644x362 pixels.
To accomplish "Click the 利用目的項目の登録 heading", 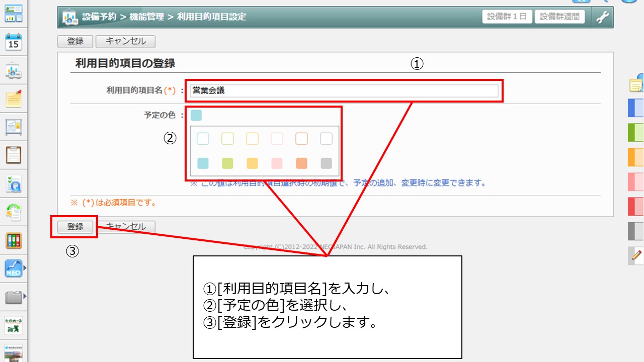I will [x=125, y=63].
